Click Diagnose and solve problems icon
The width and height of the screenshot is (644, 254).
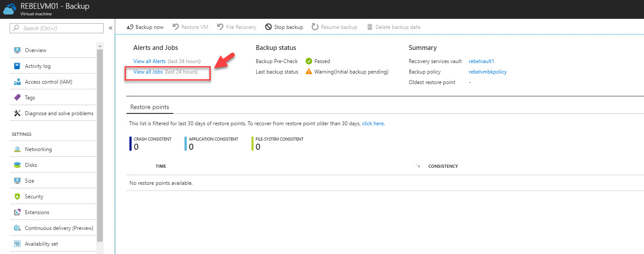click(17, 113)
